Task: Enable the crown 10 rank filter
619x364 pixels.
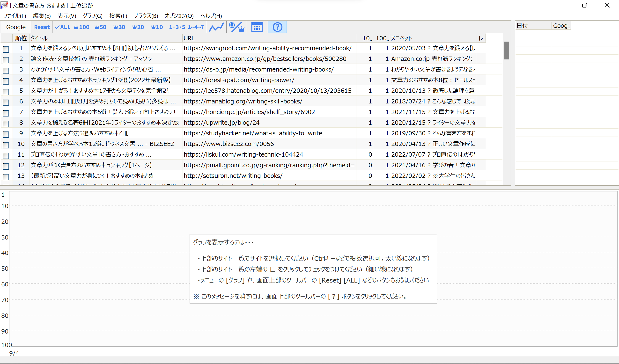Action: tap(156, 27)
